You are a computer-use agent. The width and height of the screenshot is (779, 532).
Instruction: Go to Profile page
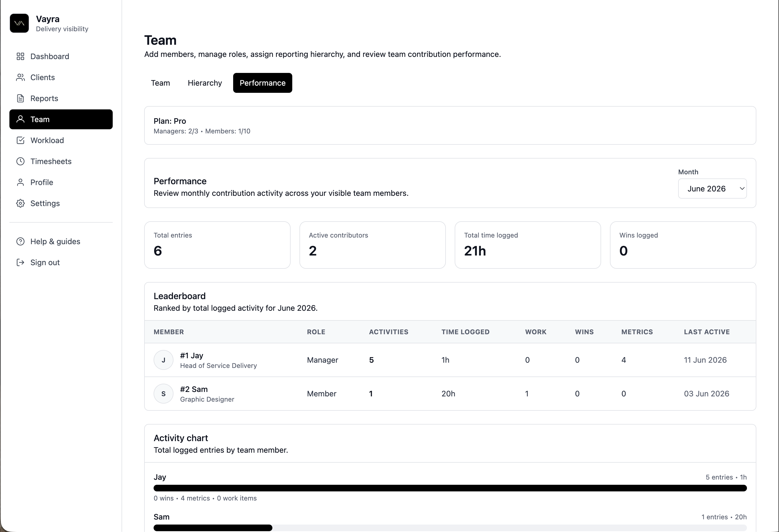[x=61, y=182]
